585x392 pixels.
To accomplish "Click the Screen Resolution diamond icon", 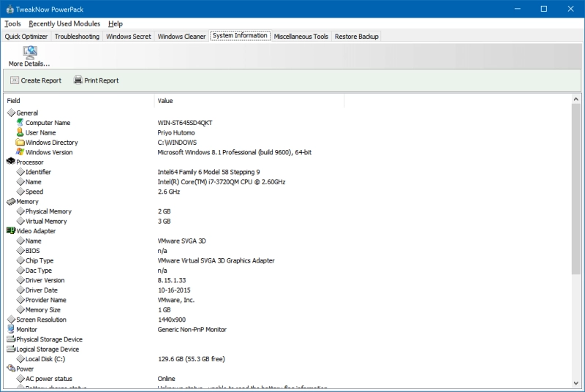I will tap(11, 320).
